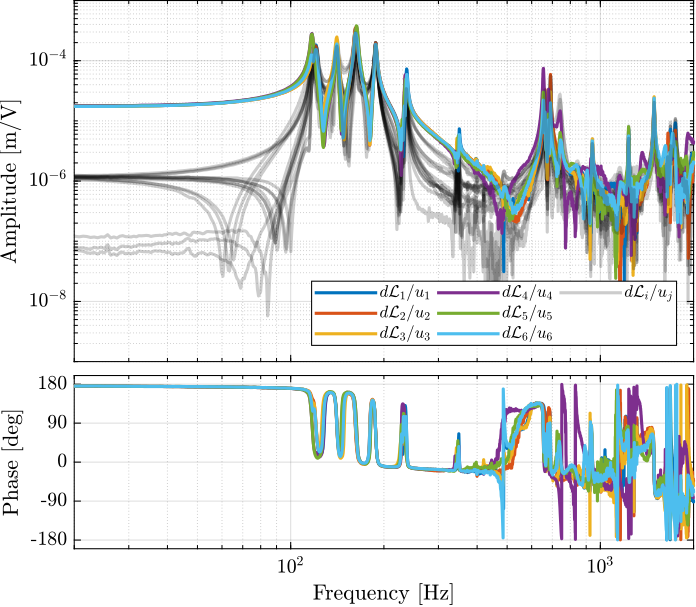This screenshot has height=607, width=696.
Task: Click the 0 phase tick label
Action: 62,462
